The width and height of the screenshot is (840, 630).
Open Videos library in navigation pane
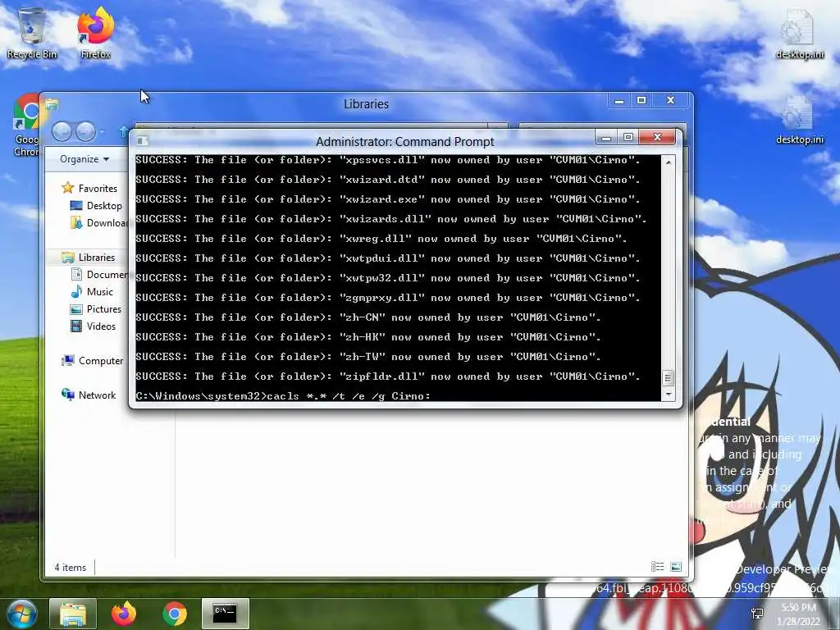(94, 326)
